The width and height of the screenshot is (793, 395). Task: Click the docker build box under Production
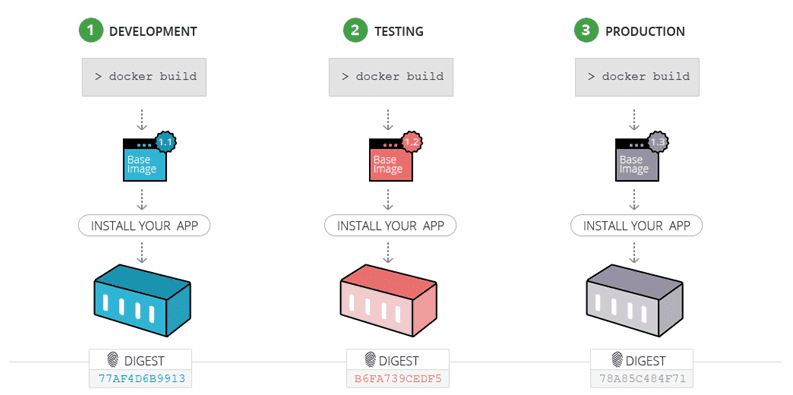(637, 77)
